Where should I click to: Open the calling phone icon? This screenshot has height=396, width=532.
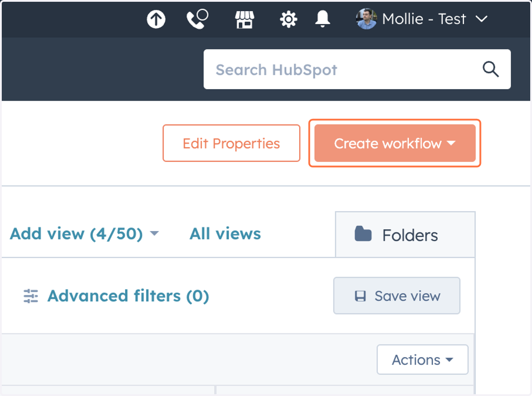197,19
